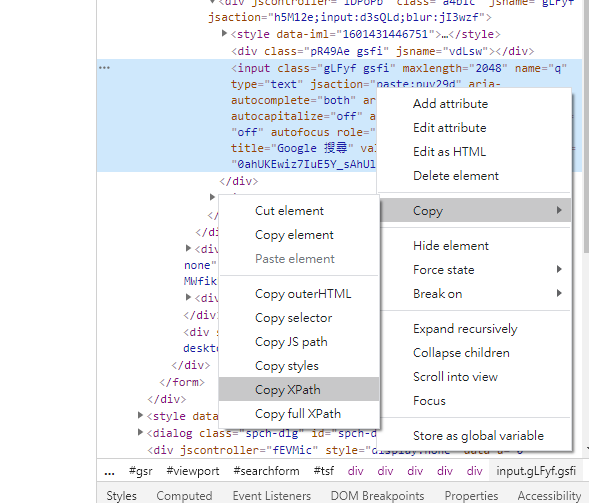The width and height of the screenshot is (589, 503).
Task: Select #viewport breadcrumb
Action: click(x=193, y=471)
